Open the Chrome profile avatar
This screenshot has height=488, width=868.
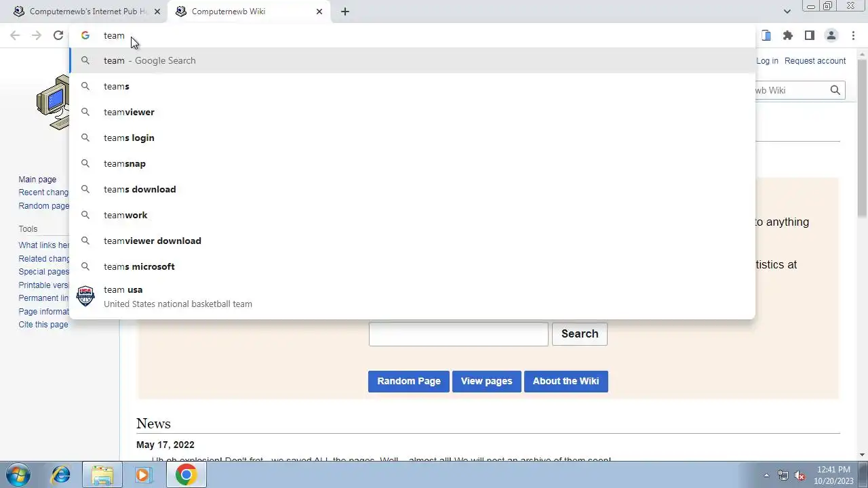coord(831,35)
